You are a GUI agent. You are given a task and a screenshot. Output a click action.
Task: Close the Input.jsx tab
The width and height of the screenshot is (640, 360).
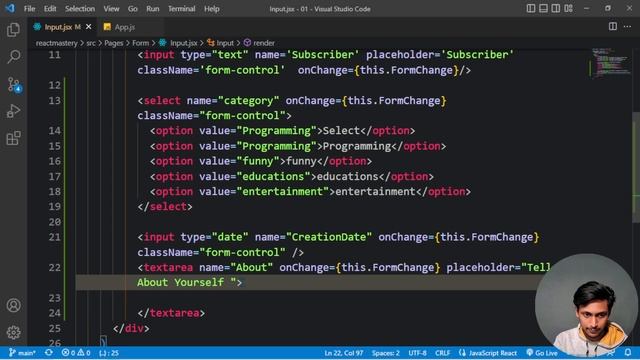89,27
